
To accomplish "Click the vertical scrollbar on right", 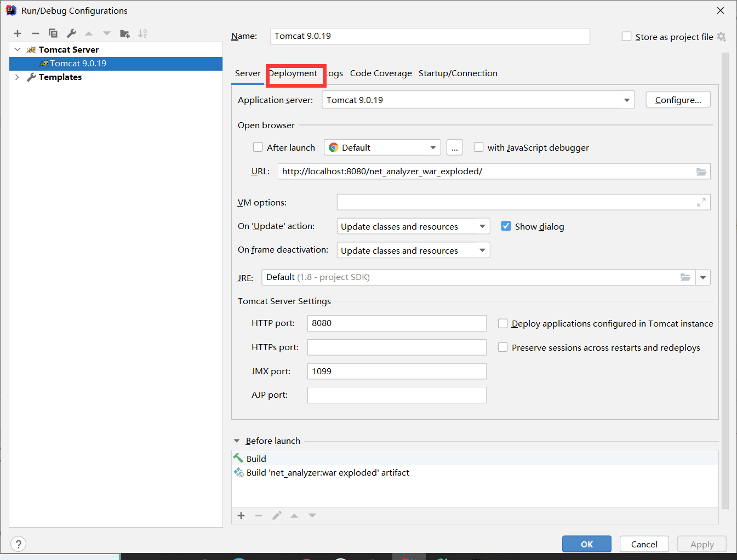I will [725, 281].
